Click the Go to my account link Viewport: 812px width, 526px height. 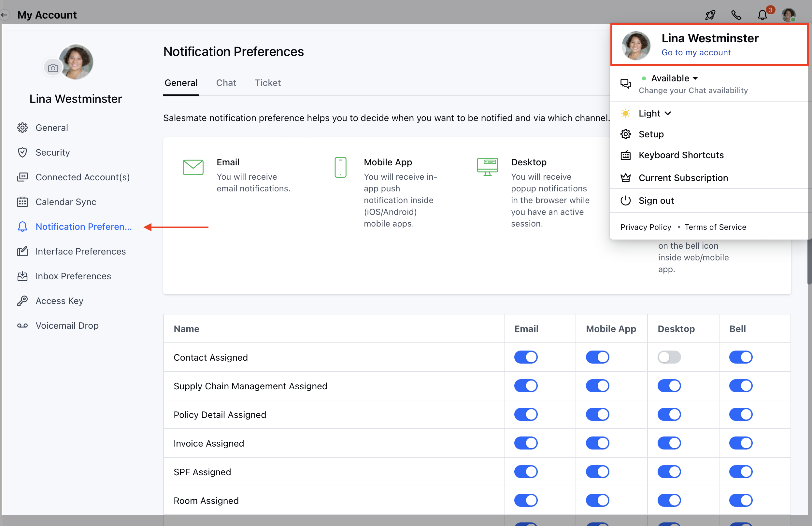pyautogui.click(x=696, y=52)
